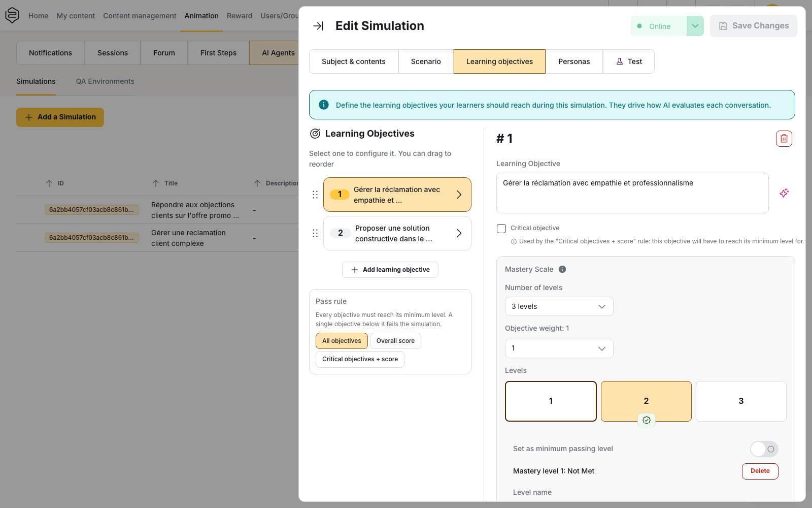This screenshot has width=812, height=508.
Task: Click the app logo icon
Action: tap(12, 15)
